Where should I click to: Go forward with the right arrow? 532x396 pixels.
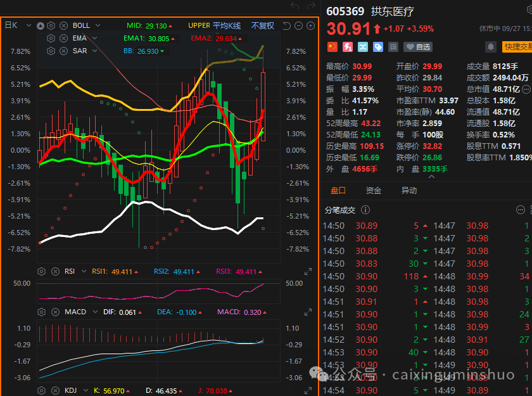click(311, 6)
